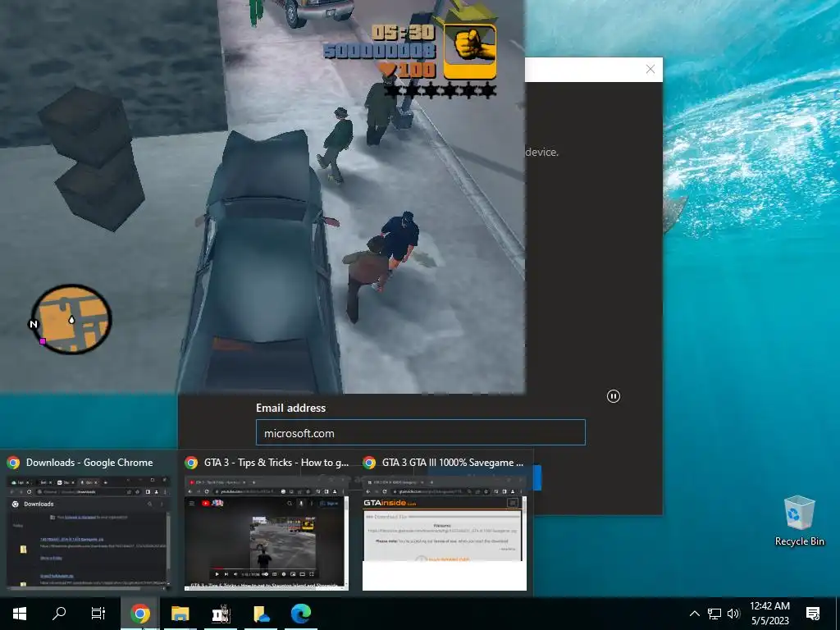Open network status in system tray
The width and height of the screenshot is (840, 630).
coord(714,614)
